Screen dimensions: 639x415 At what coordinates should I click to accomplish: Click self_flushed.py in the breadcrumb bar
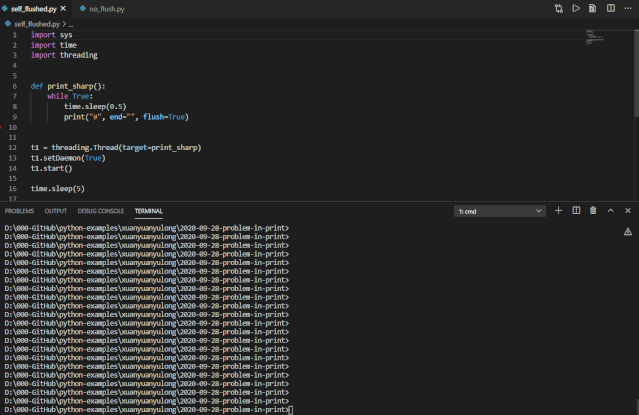(35, 23)
